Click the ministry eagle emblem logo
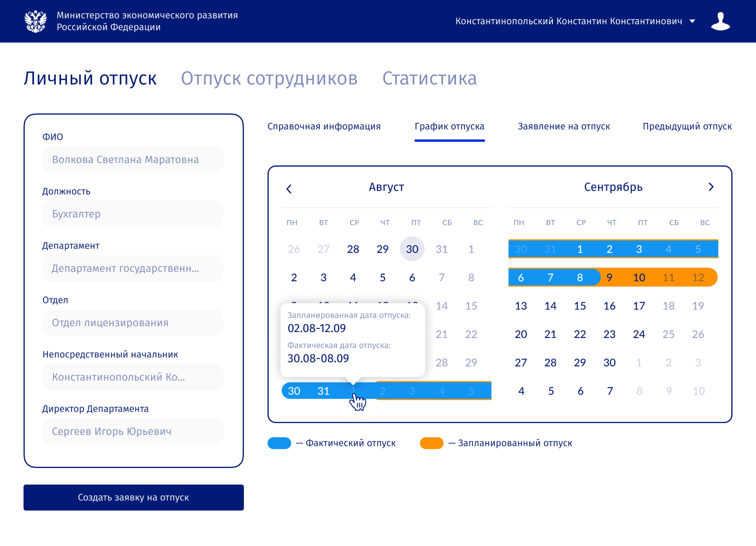 pos(35,21)
